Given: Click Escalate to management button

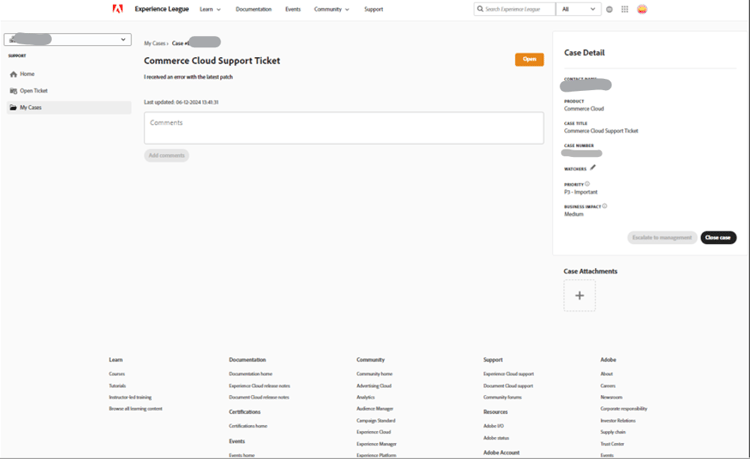Looking at the screenshot, I should tap(662, 238).
